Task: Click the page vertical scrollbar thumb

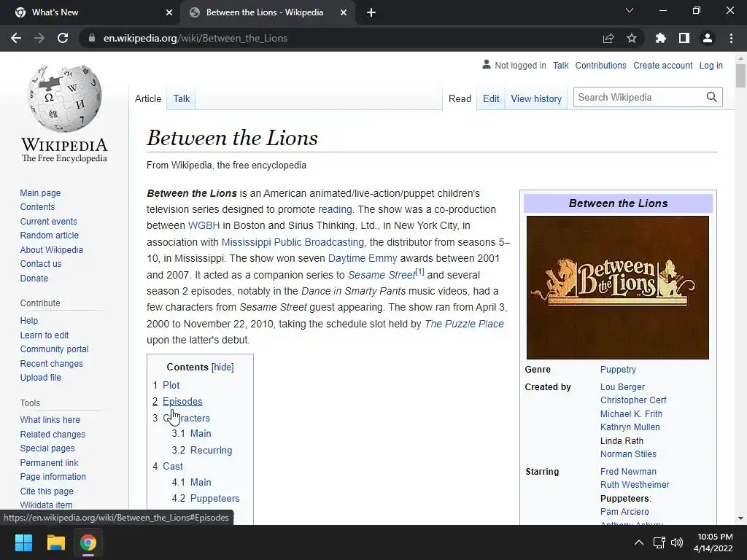Action: pos(740,75)
